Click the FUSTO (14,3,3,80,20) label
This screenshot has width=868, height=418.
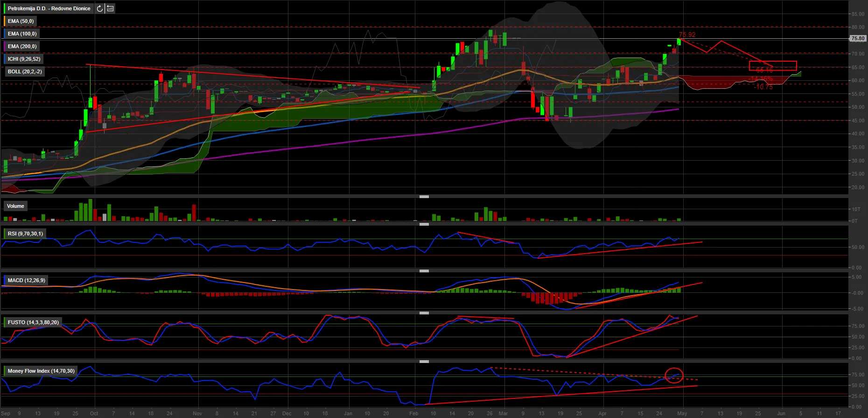click(33, 322)
